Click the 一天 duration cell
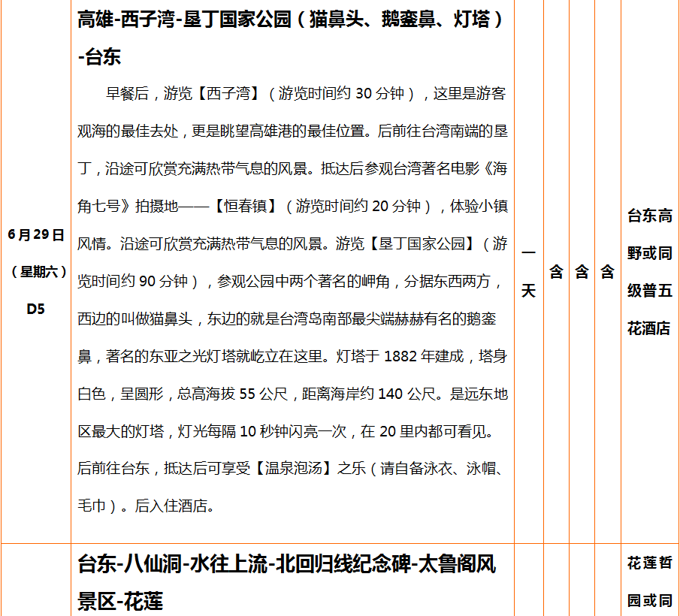The image size is (680, 616). pos(528,271)
